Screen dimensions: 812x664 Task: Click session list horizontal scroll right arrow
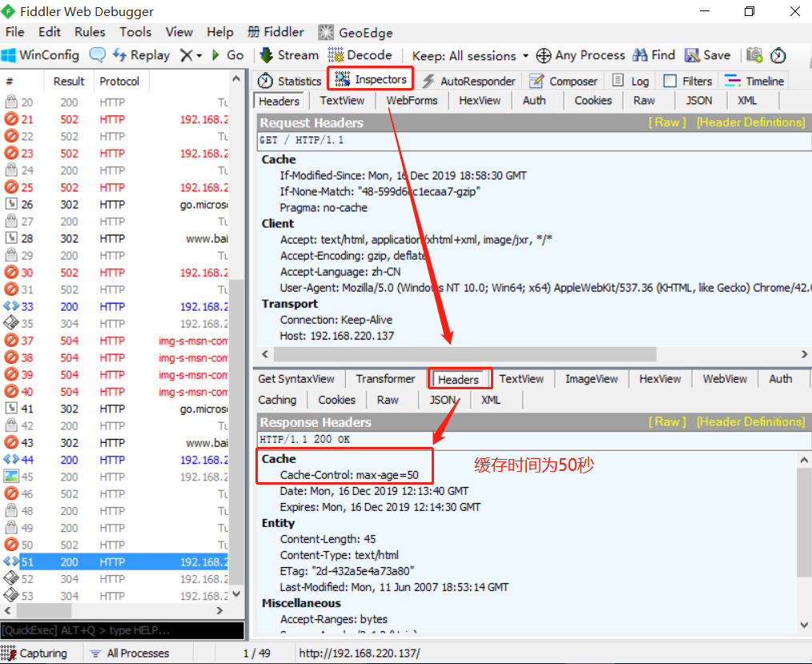click(220, 610)
